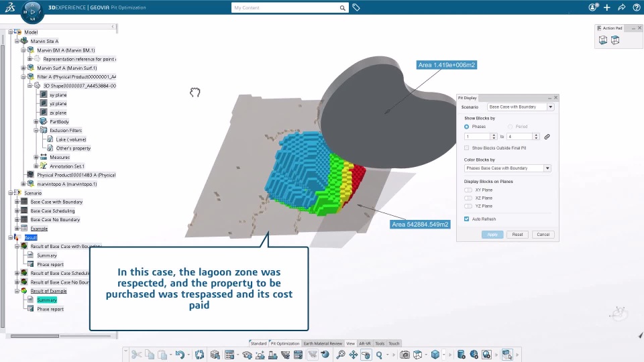Screen dimensions: 644x362
Task: Click the Undo arrow icon
Action: pyautogui.click(x=180, y=355)
